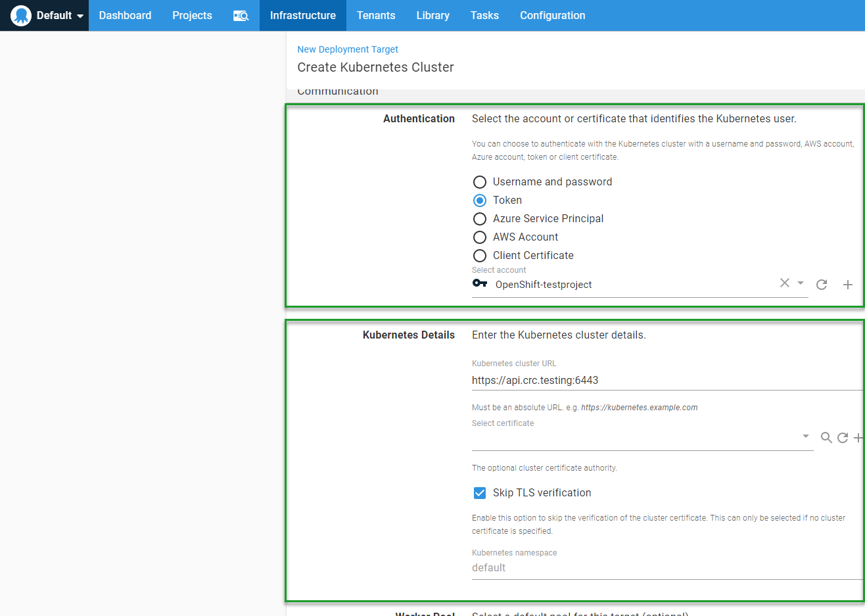Add a new certificate with plus icon
Viewport: 865px width, 616px height.
tap(858, 437)
